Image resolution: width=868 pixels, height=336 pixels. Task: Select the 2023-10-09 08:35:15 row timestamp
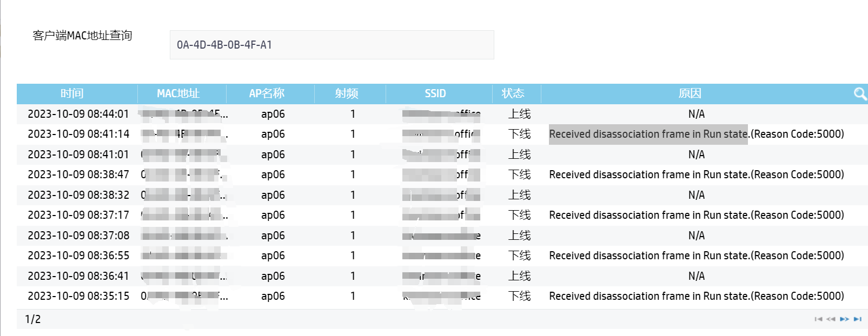pyautogui.click(x=78, y=296)
